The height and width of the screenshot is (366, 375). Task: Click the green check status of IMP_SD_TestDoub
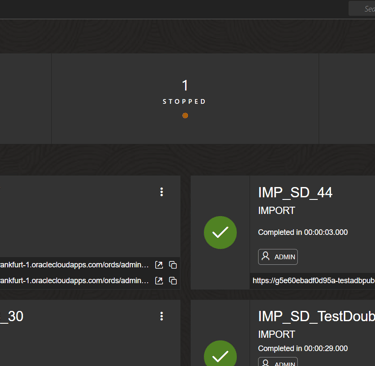pos(220,353)
